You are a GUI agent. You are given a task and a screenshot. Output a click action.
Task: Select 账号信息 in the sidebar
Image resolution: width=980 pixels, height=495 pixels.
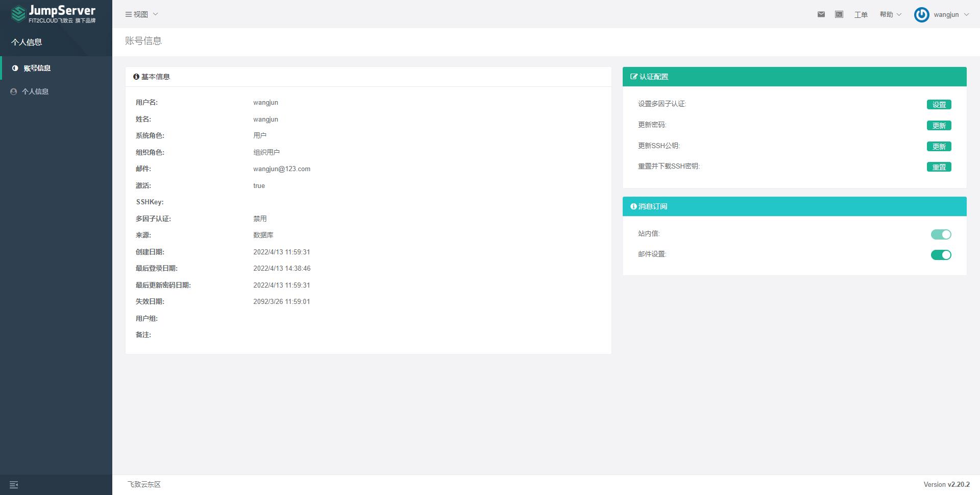[56, 68]
